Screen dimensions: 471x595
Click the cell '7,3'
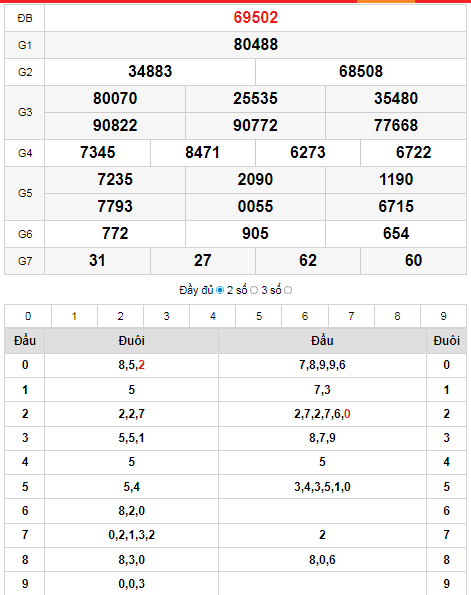tap(322, 390)
